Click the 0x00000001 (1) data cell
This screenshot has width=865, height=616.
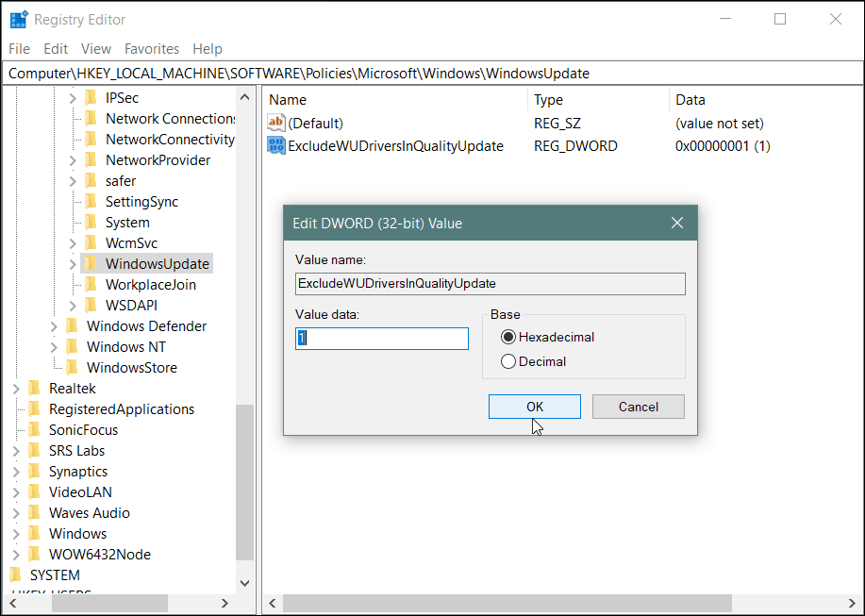pyautogui.click(x=723, y=146)
